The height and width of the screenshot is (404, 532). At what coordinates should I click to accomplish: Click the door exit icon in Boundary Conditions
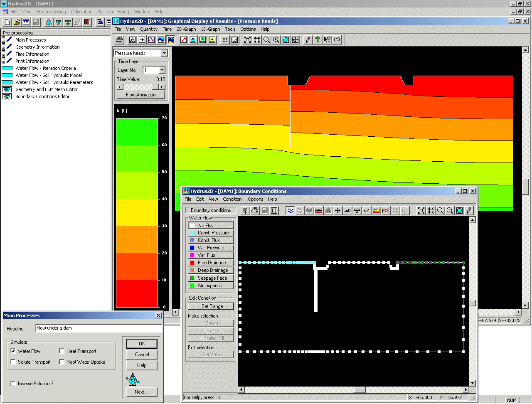point(245,211)
